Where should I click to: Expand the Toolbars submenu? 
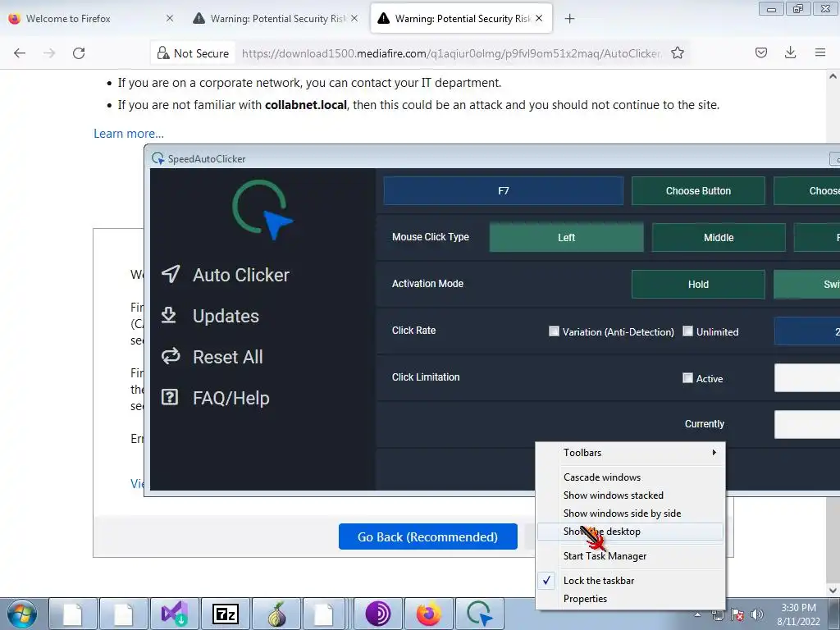point(630,453)
